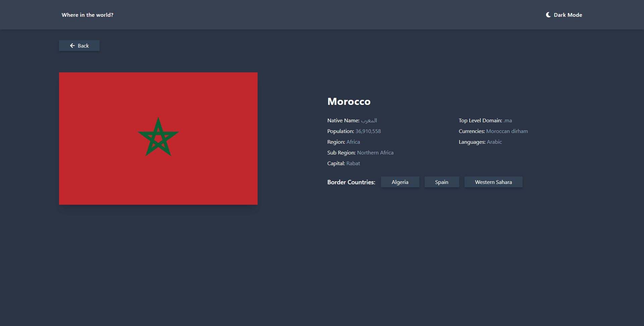The height and width of the screenshot is (326, 644).
Task: Click the native name المغرب
Action: [x=369, y=120]
